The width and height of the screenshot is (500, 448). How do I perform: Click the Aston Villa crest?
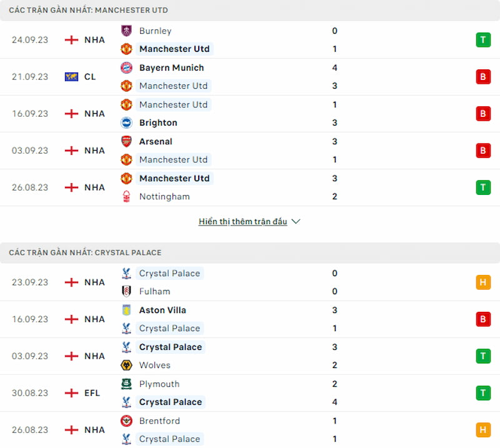coord(126,310)
